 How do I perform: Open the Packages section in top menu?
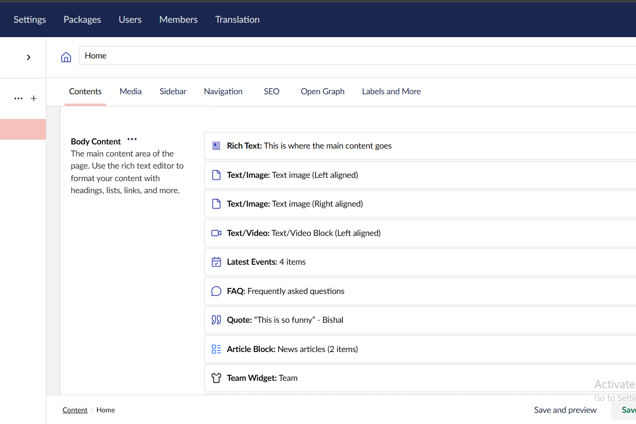[82, 19]
